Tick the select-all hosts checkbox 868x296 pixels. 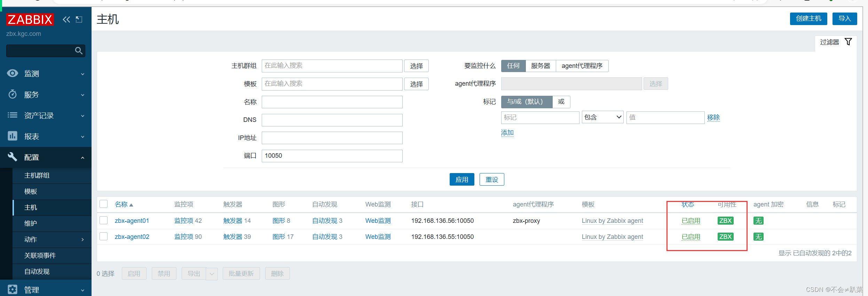(x=104, y=204)
